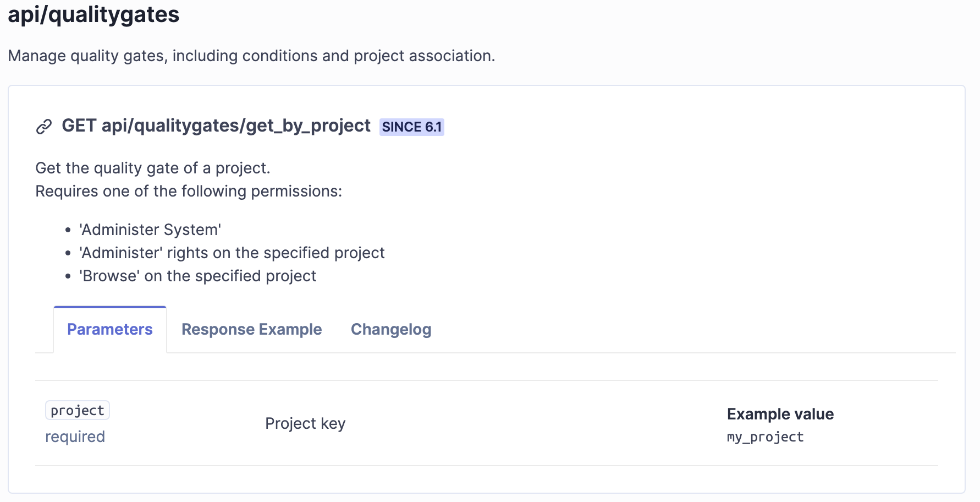
Task: Click the 'Project key' description text
Action: pos(305,423)
